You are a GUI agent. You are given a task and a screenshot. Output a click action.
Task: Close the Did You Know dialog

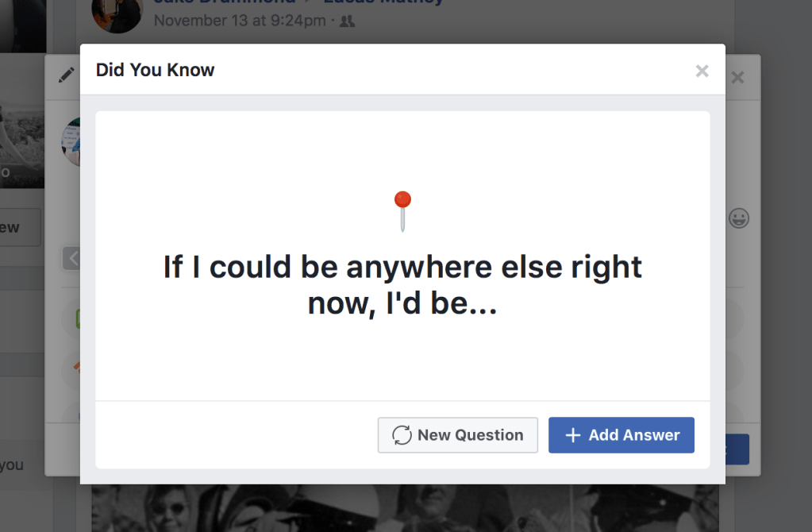click(x=702, y=71)
